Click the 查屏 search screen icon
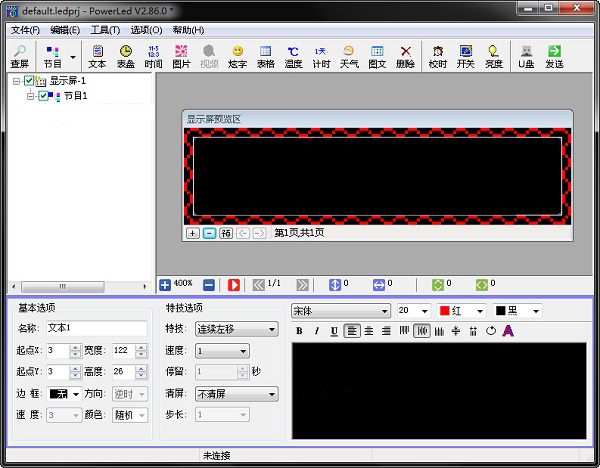This screenshot has width=600, height=468. [20, 57]
